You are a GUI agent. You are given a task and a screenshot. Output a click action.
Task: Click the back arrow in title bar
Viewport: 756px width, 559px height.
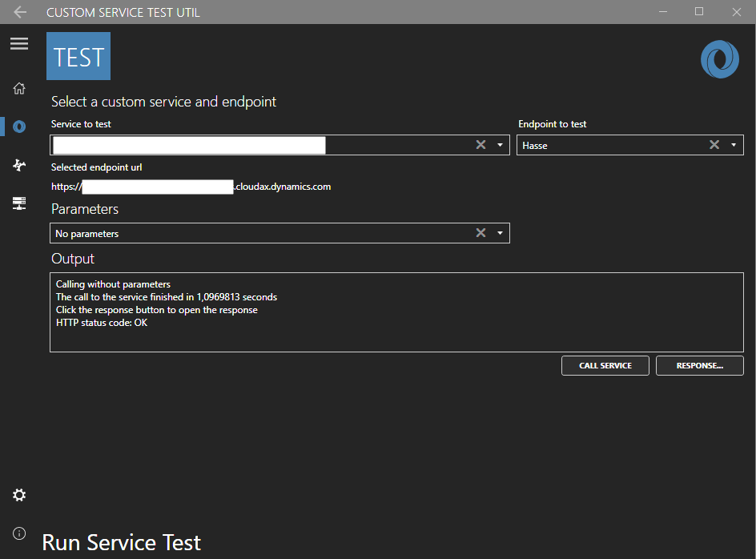[20, 12]
